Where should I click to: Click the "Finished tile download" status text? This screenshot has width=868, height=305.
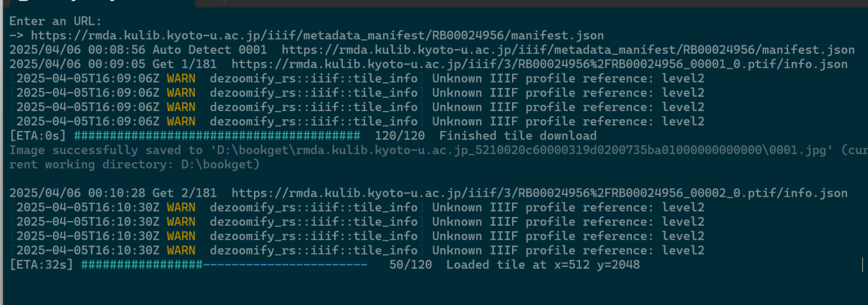[517, 136]
